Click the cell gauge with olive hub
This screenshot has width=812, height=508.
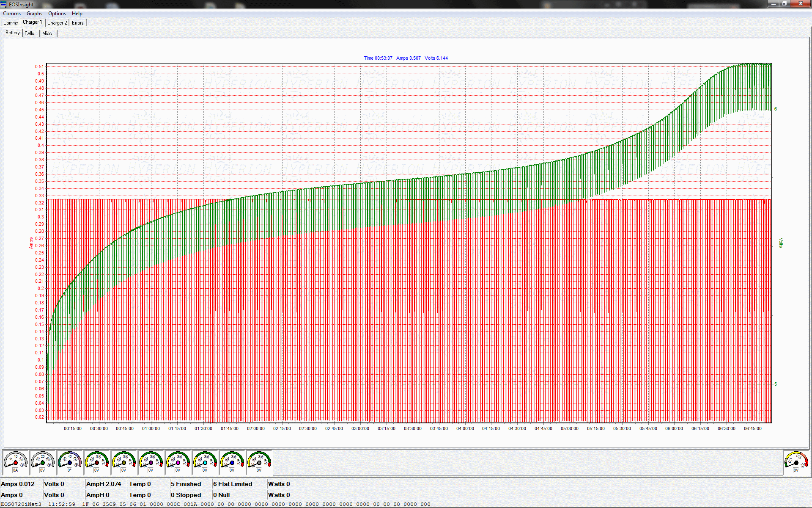pos(124,462)
